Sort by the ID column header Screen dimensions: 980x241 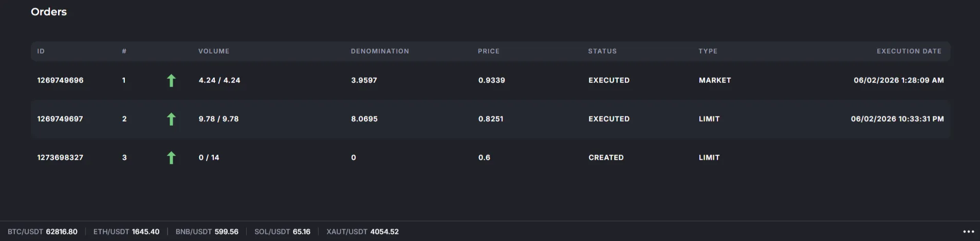41,51
